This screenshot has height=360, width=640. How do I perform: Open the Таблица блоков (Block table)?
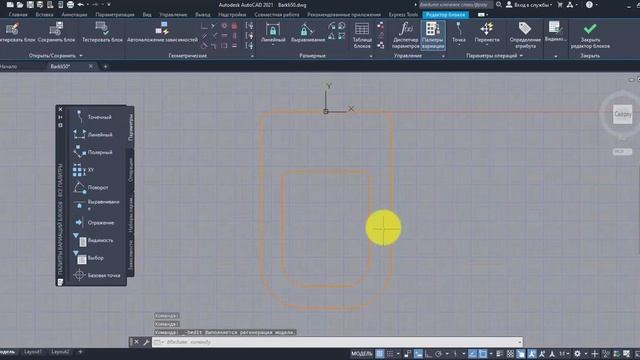click(362, 35)
